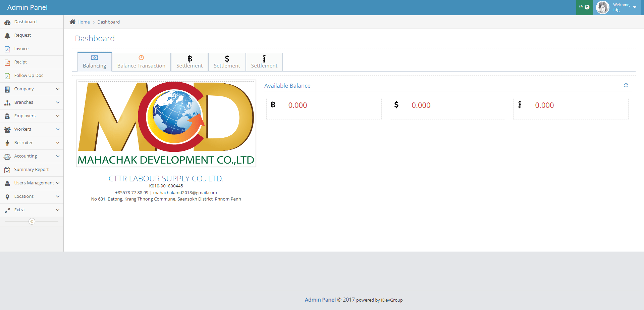The width and height of the screenshot is (644, 310).
Task: Click the Summary Report calendar icon
Action: (7, 170)
